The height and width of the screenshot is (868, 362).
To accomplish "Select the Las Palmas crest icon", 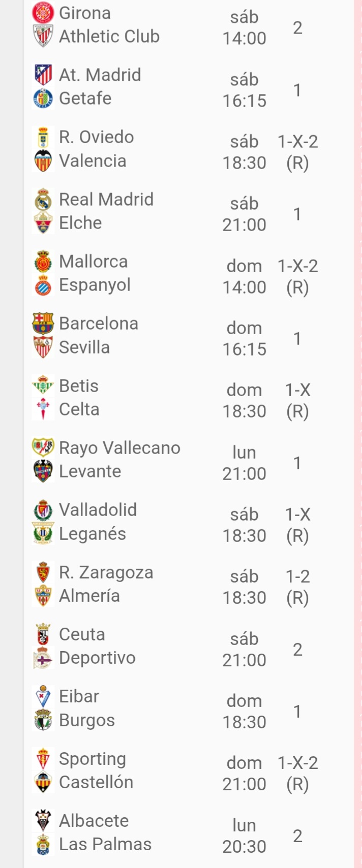I will pyautogui.click(x=43, y=844).
